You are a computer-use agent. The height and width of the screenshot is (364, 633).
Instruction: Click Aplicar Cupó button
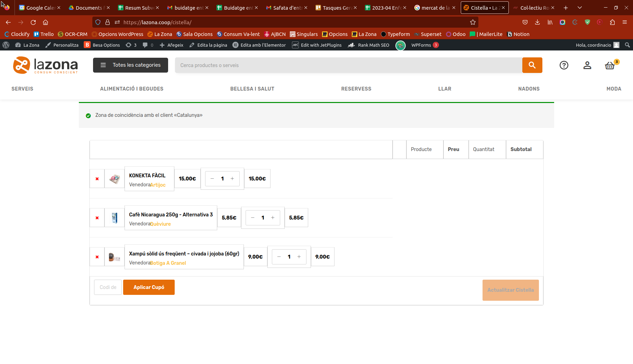[149, 287]
